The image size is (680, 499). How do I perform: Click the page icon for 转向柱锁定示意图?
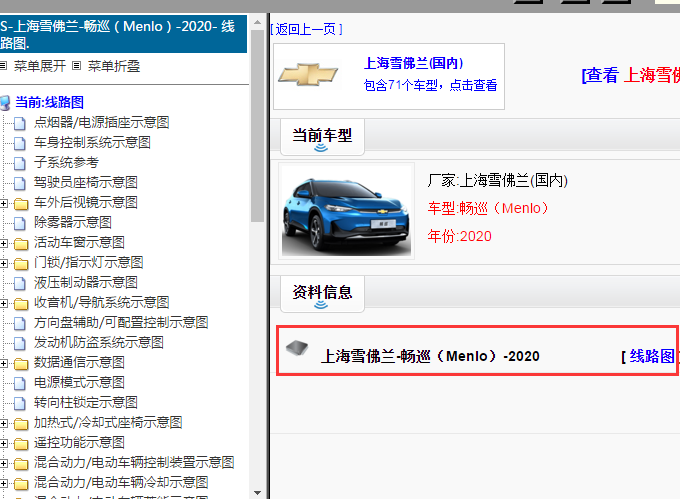[20, 403]
